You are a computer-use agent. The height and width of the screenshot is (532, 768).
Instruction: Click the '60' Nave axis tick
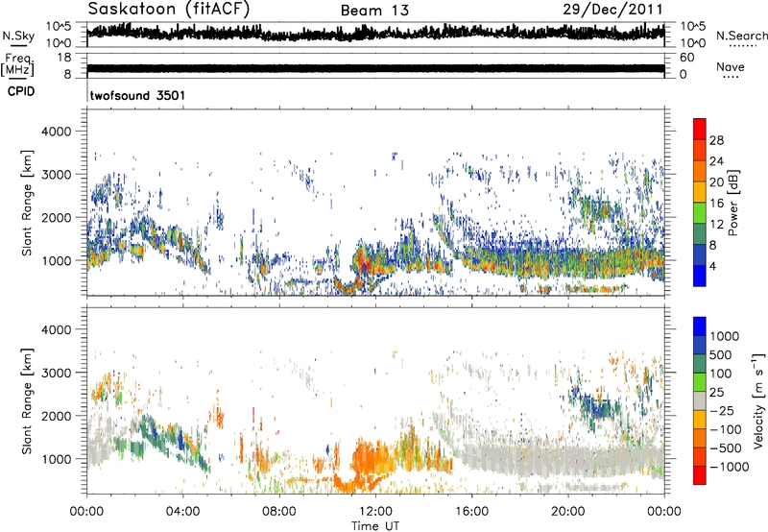[x=687, y=58]
